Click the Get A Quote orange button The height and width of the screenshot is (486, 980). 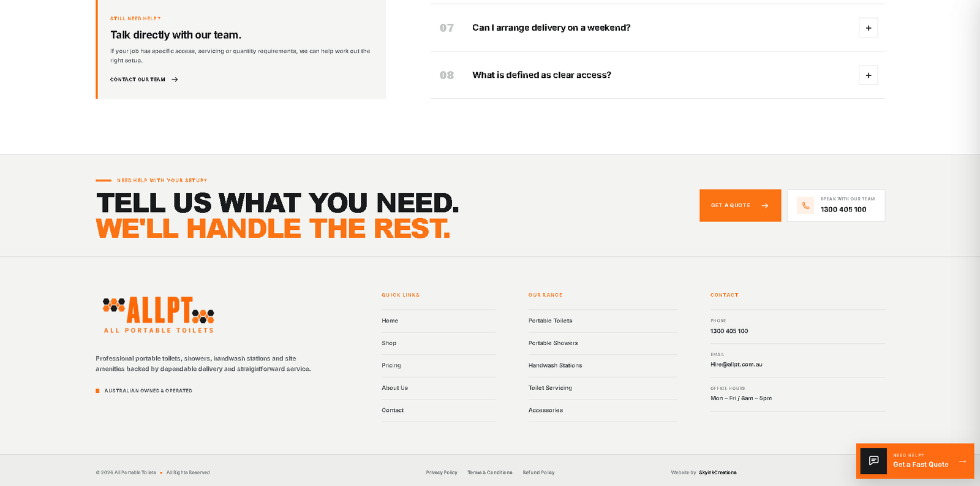click(x=740, y=205)
